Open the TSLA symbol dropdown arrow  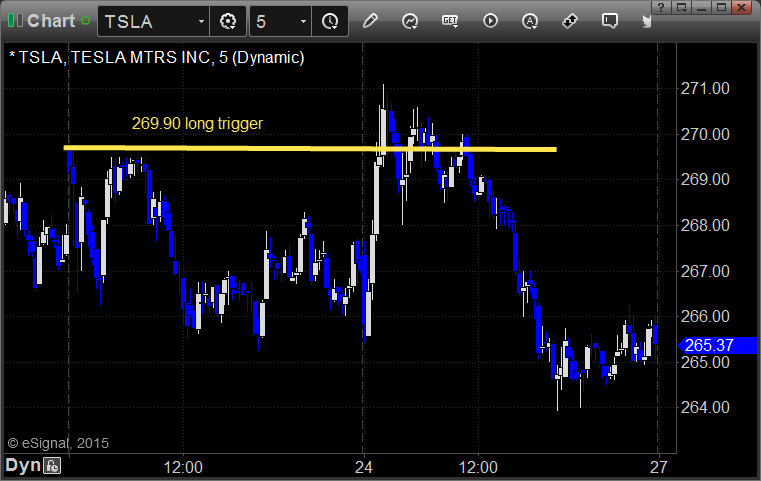[201, 22]
